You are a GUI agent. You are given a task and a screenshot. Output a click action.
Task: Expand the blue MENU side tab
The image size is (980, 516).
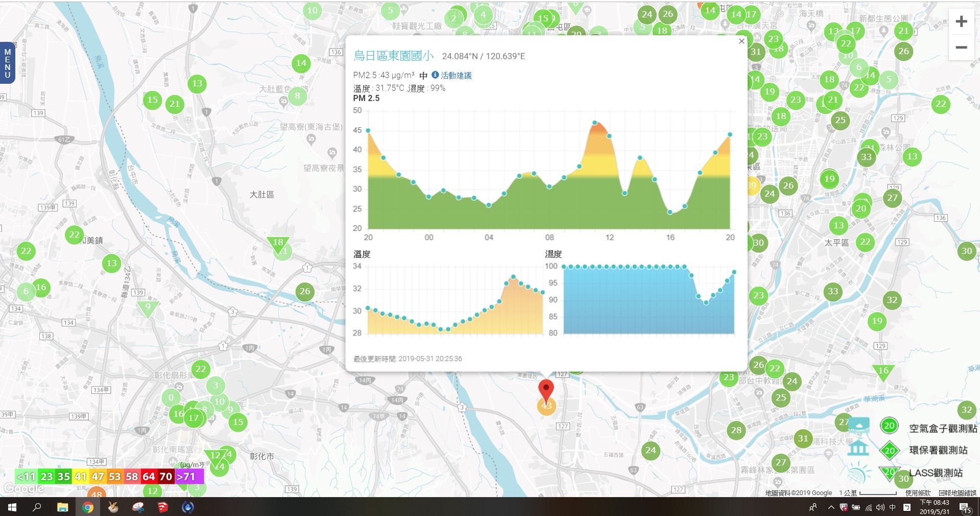click(x=8, y=63)
